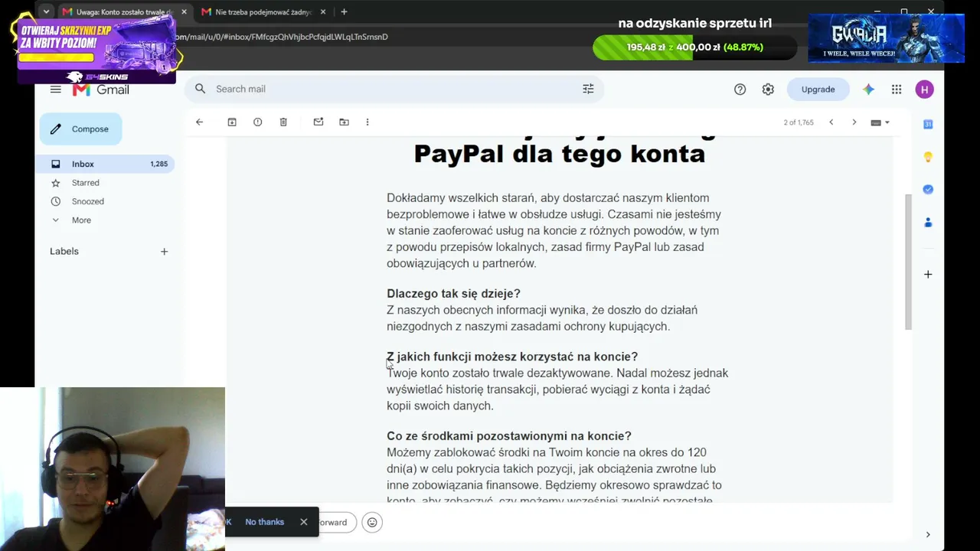The height and width of the screenshot is (551, 980).
Task: Close the 'Nie trzeba podejmować' tab
Action: point(323,12)
